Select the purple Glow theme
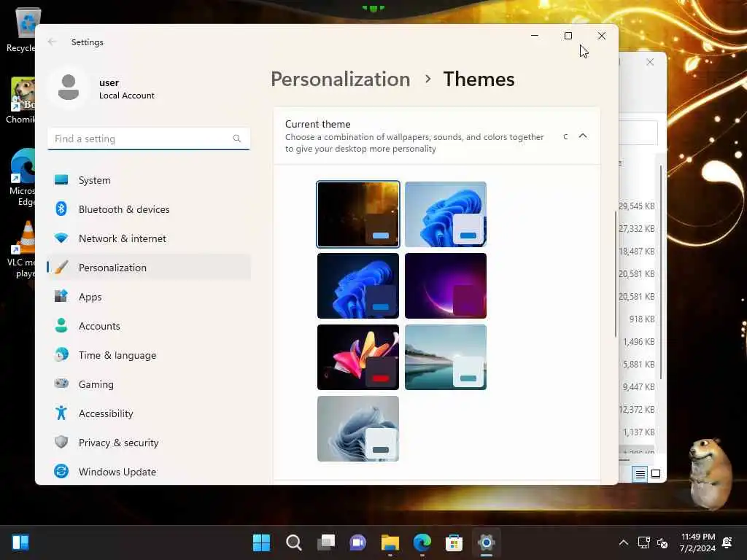 (446, 286)
